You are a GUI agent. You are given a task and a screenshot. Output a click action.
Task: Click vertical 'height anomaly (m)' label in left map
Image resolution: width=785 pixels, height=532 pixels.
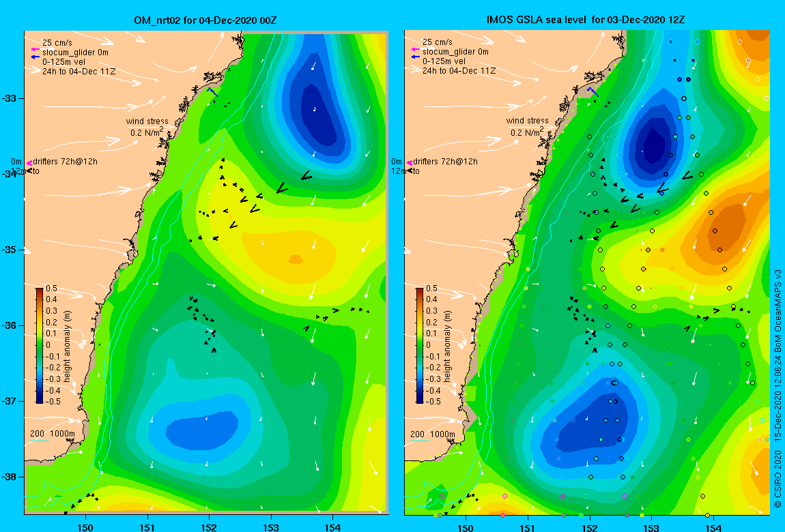point(68,347)
